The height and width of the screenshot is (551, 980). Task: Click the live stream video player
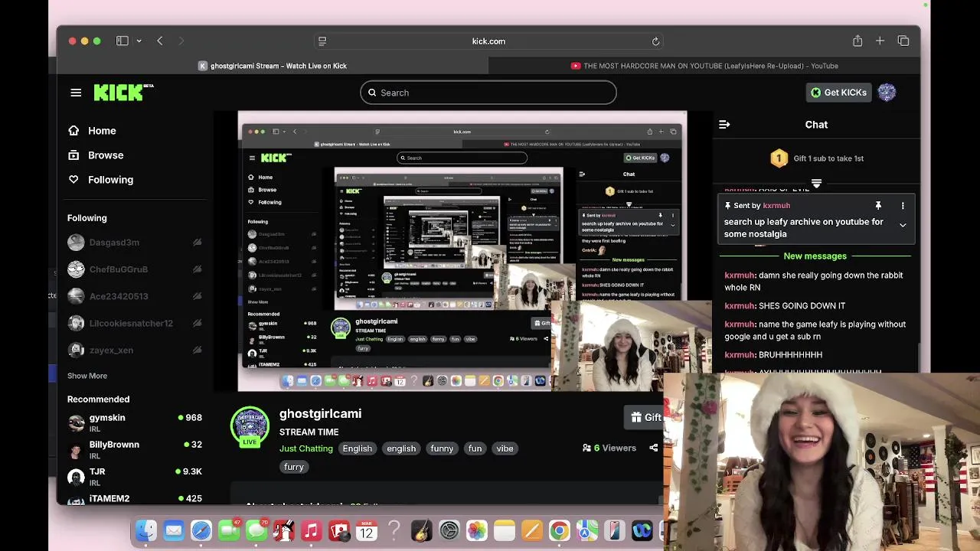point(462,251)
